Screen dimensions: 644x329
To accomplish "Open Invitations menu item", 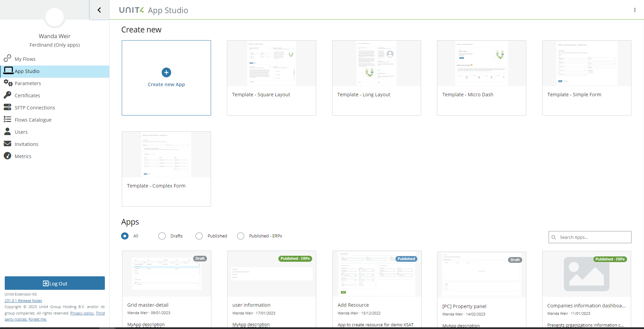I will (54, 144).
